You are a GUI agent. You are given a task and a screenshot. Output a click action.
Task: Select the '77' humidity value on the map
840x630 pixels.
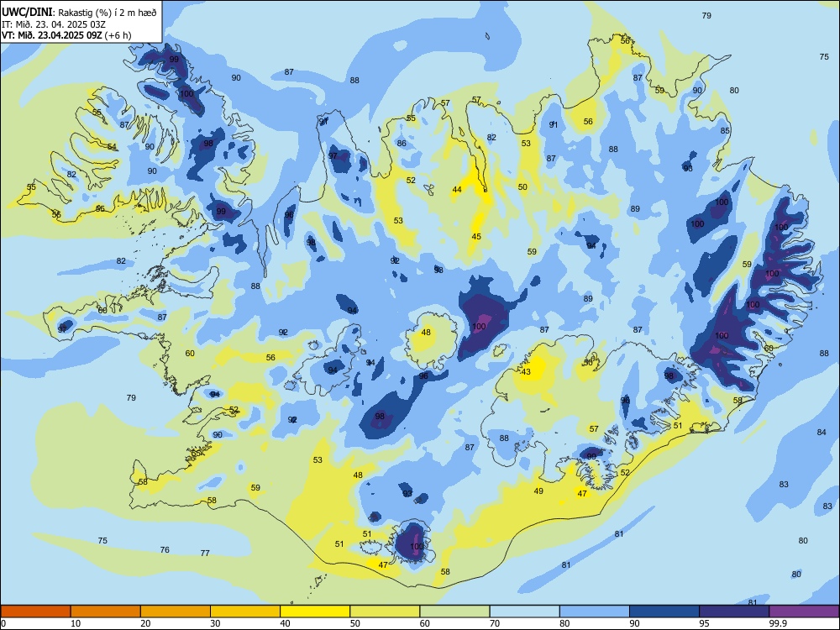click(x=205, y=553)
